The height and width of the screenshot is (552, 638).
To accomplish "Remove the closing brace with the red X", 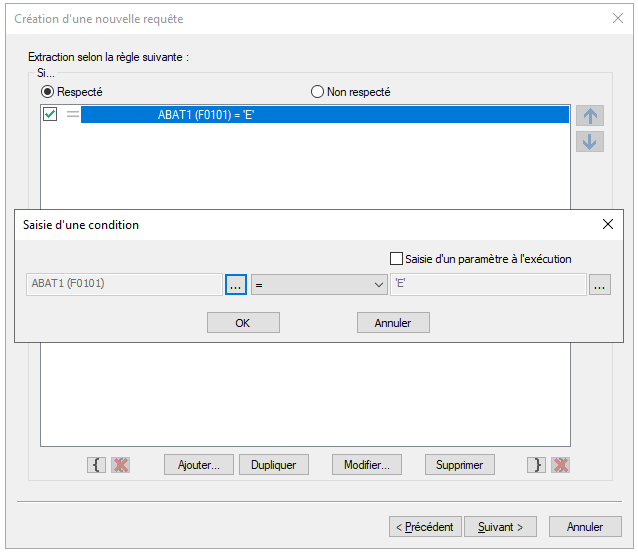I will [x=561, y=465].
